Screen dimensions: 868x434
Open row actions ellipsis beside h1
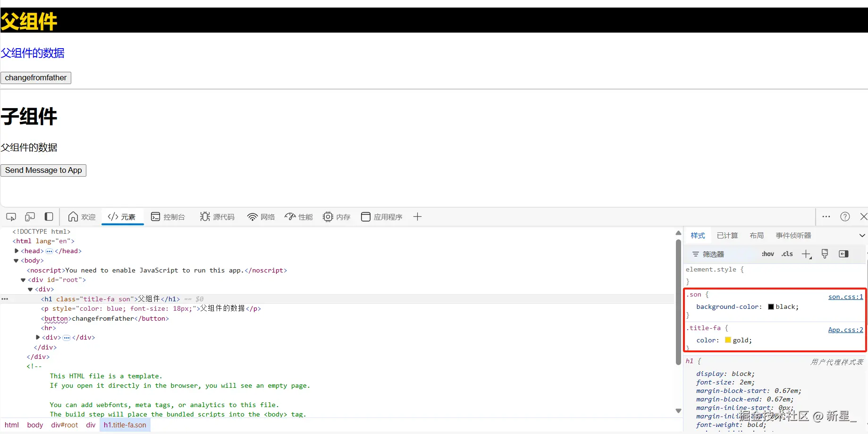point(5,299)
